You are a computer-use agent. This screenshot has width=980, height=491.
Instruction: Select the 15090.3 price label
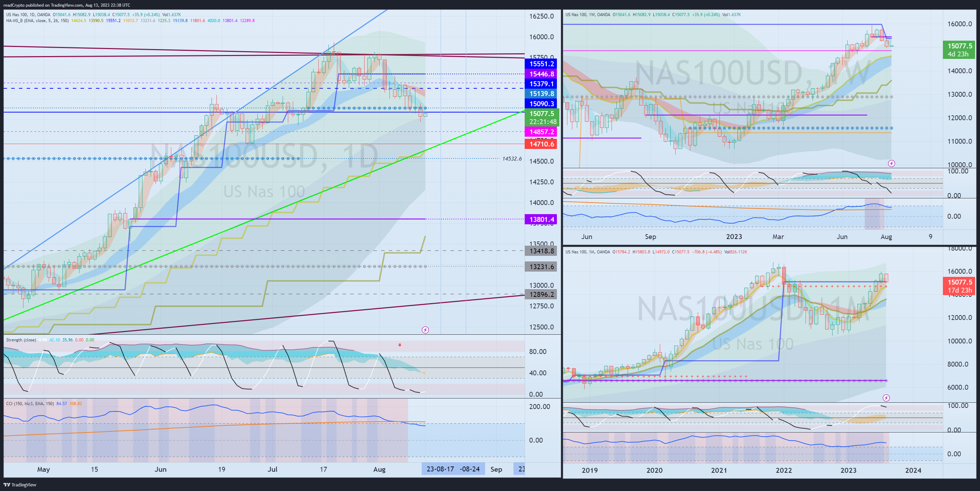coord(540,103)
